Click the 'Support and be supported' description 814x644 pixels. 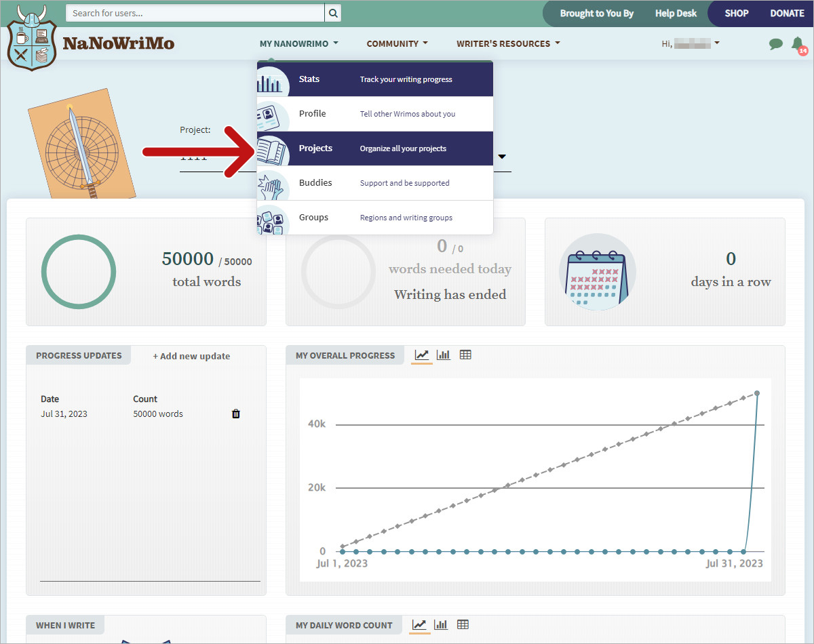(x=405, y=183)
